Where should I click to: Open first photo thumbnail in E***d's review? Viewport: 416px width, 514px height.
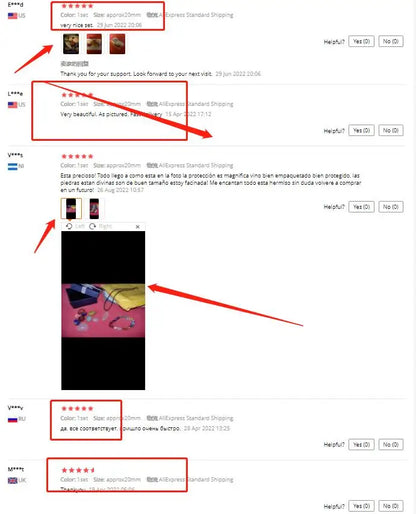(x=71, y=44)
